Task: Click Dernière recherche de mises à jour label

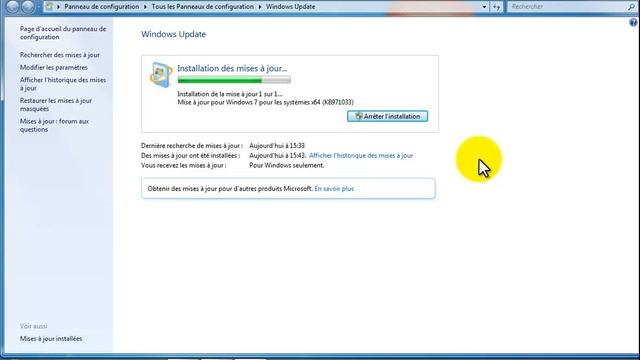Action: (x=192, y=146)
